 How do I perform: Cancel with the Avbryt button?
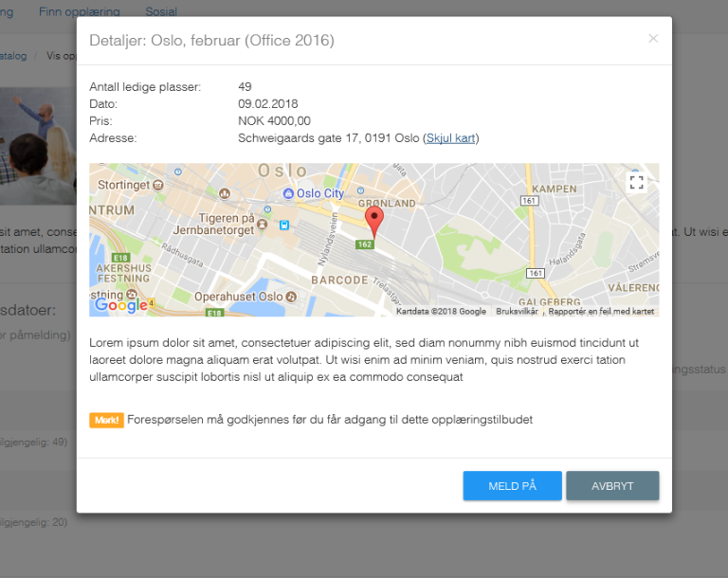(x=611, y=486)
